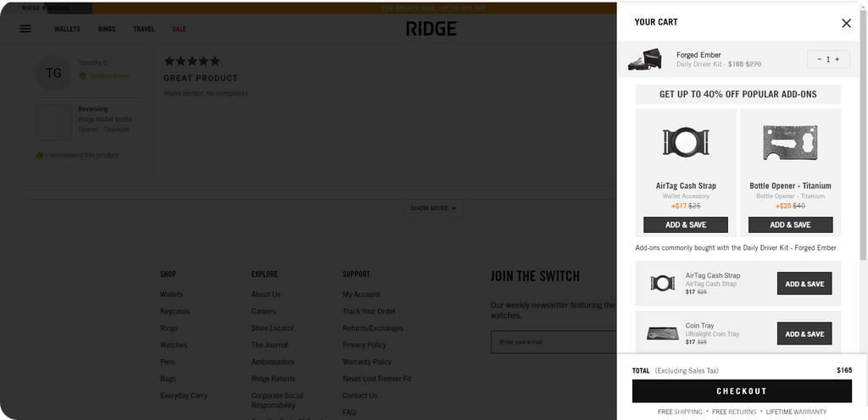Open Contact Us link
Screen dimensions: 868x420
(359, 395)
